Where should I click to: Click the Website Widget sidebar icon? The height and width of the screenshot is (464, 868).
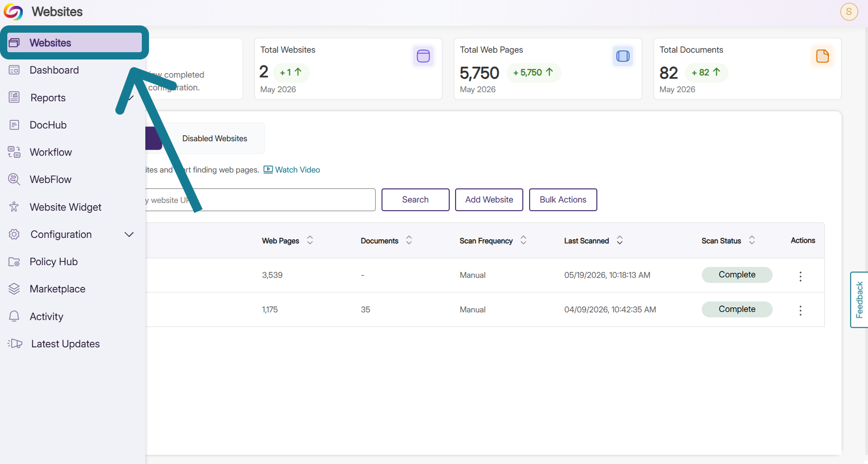(x=14, y=207)
